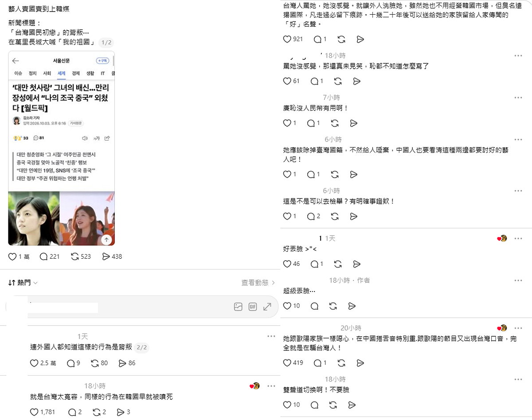The height and width of the screenshot is (420, 532).
Task: Select the 생활 tab in the news screenshot
Action: coord(90,73)
